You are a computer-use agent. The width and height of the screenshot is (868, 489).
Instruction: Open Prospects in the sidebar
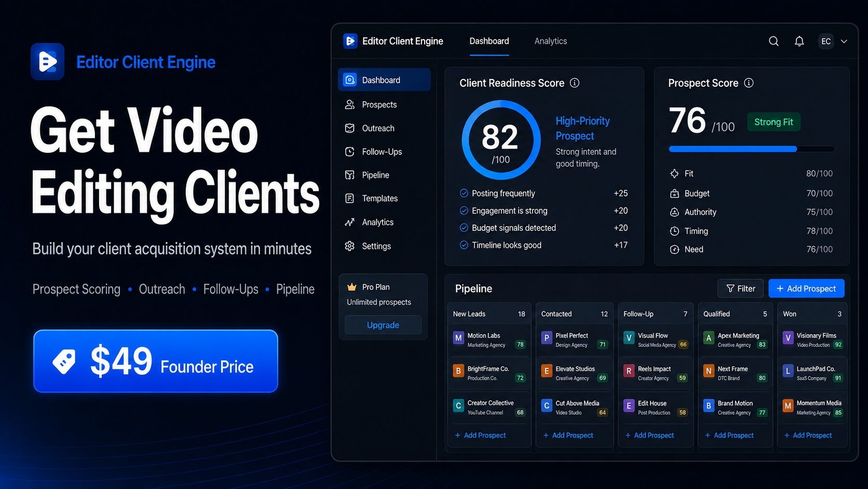[x=384, y=104]
